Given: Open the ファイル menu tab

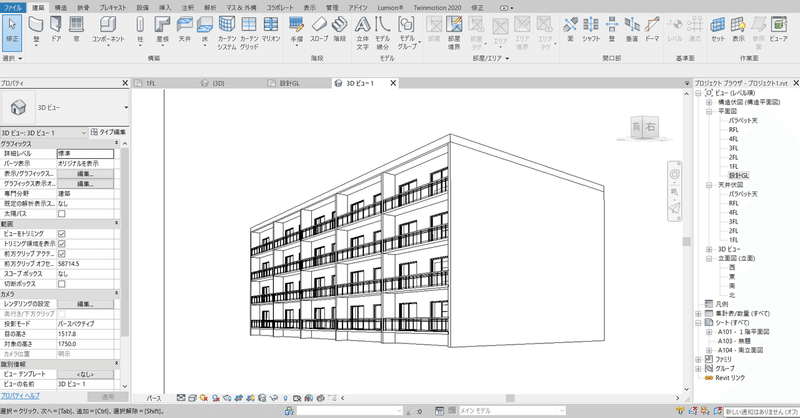Looking at the screenshot, I should tap(12, 8).
